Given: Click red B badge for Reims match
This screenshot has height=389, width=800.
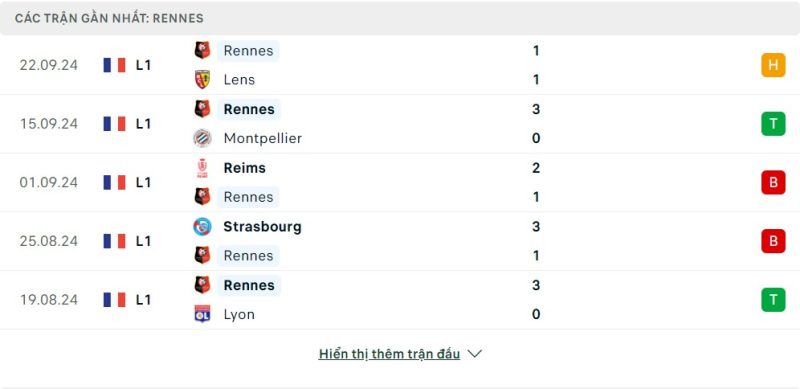Looking at the screenshot, I should (x=773, y=183).
